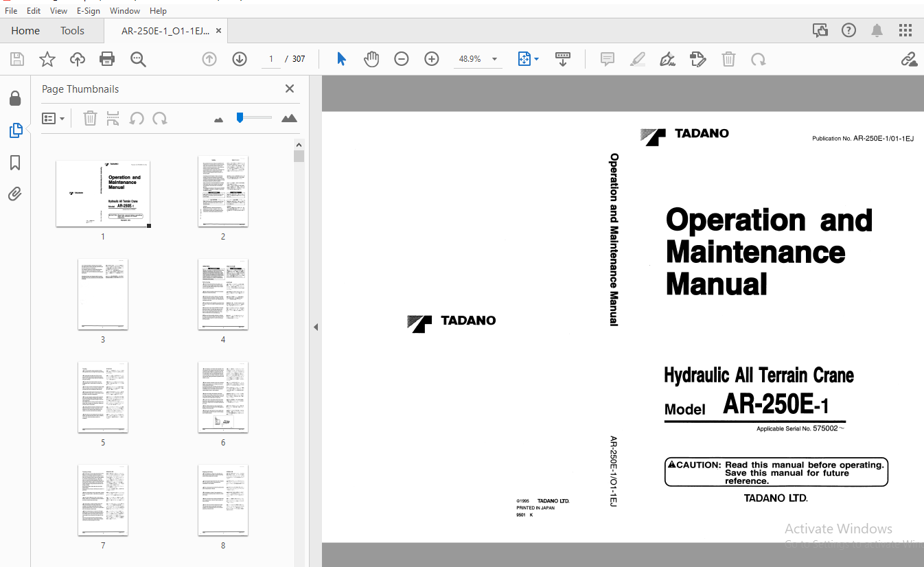Click the Rotate icon in main toolbar
Screen dimensions: 924x567
click(x=759, y=59)
